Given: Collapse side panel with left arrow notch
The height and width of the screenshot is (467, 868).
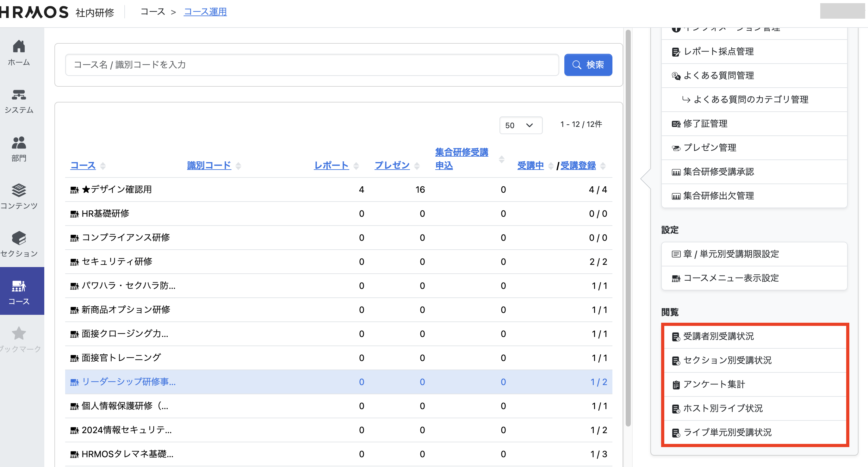Looking at the screenshot, I should pos(645,178).
